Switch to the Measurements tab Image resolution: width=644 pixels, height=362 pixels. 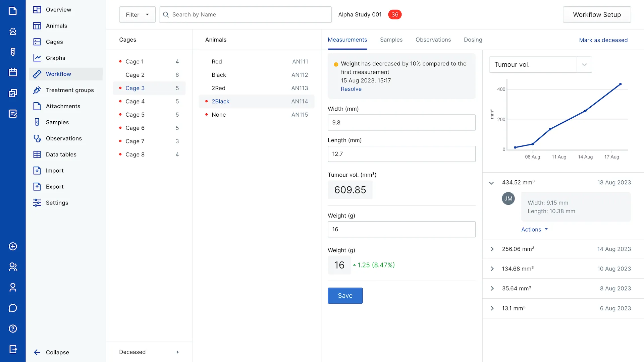point(347,40)
